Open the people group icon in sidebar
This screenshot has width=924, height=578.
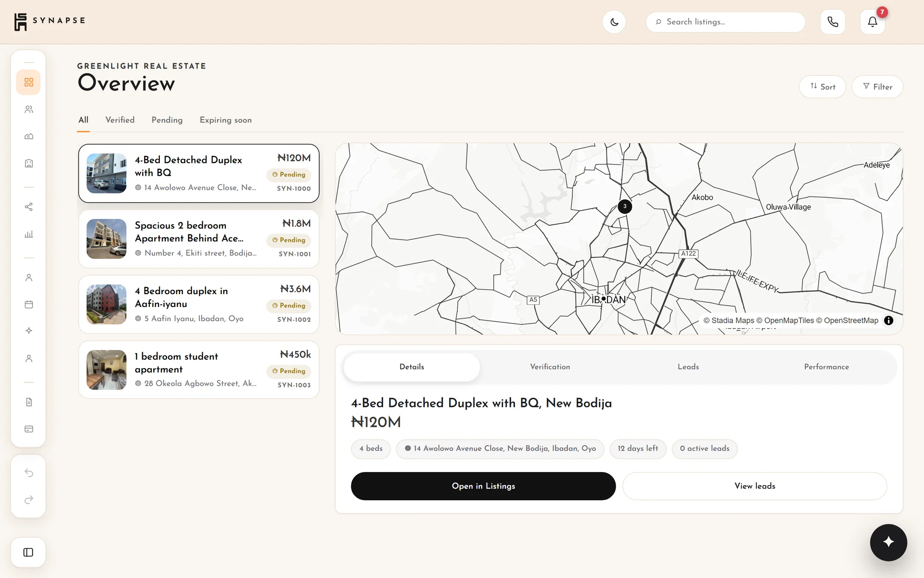coord(29,109)
